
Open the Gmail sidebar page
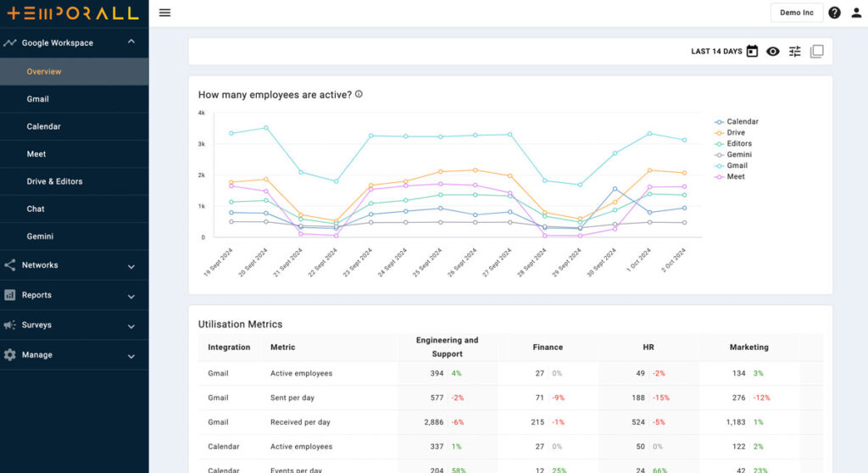pyautogui.click(x=75, y=99)
